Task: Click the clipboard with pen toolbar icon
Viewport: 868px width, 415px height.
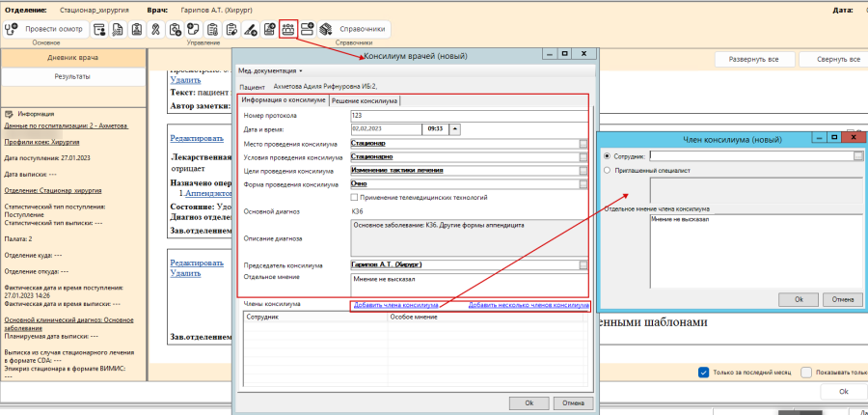Action: click(x=231, y=29)
